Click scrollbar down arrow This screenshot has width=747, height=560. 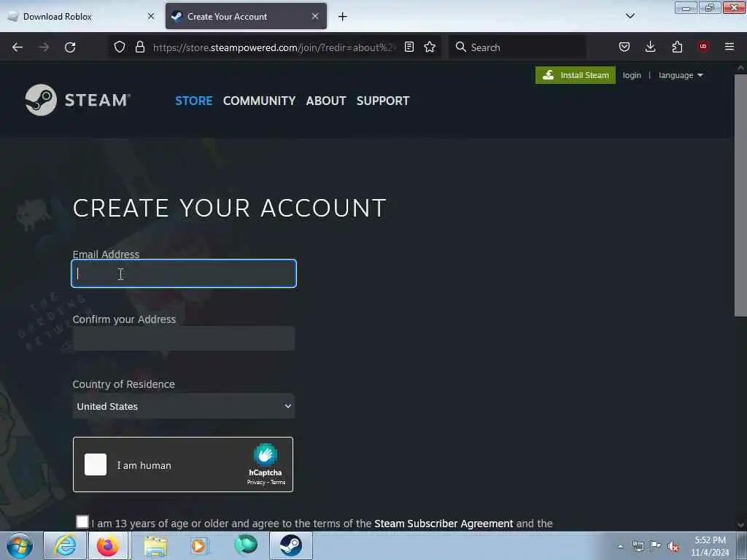(740, 525)
